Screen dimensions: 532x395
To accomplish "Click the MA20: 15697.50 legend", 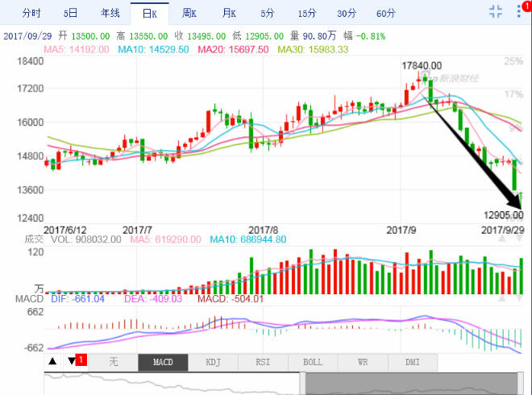I will [x=234, y=49].
